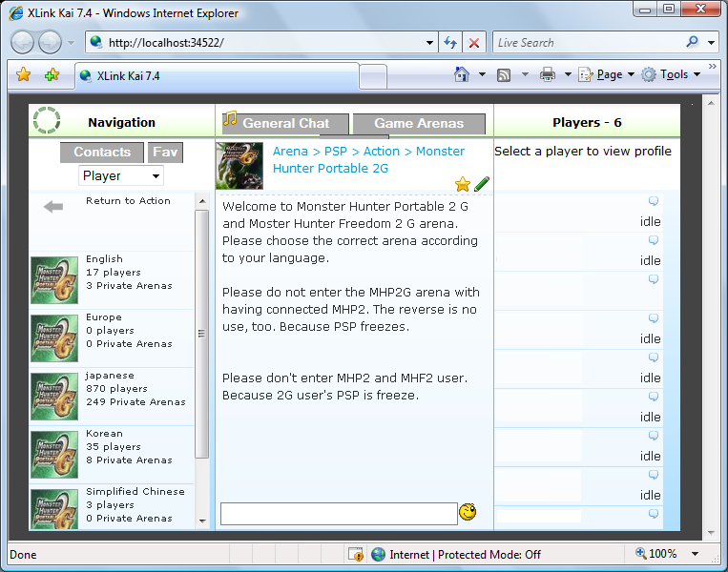Switch to the Game Arenas tab

coord(419,123)
